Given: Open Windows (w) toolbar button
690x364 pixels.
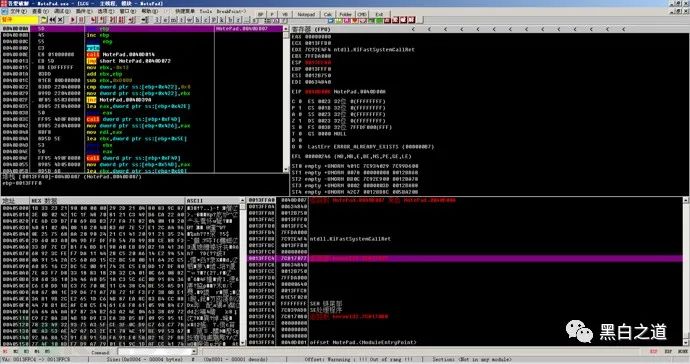Looking at the screenshot, I should click(x=190, y=20).
